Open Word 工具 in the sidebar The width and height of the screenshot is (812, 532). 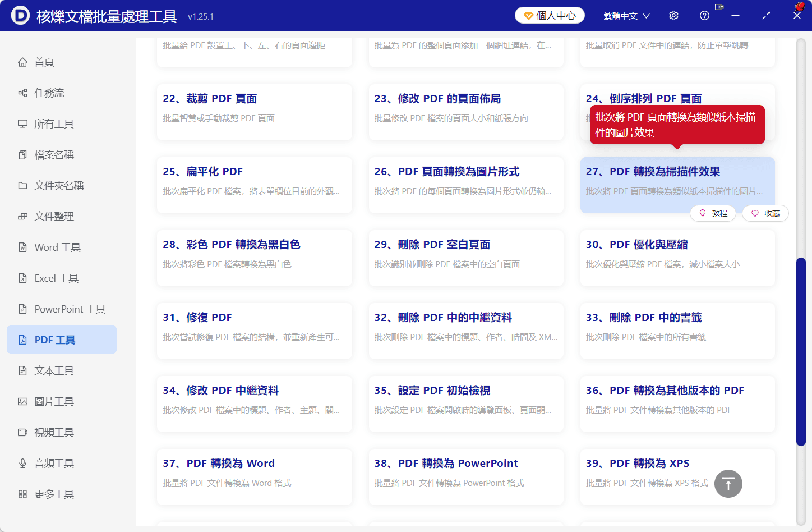tap(62, 247)
